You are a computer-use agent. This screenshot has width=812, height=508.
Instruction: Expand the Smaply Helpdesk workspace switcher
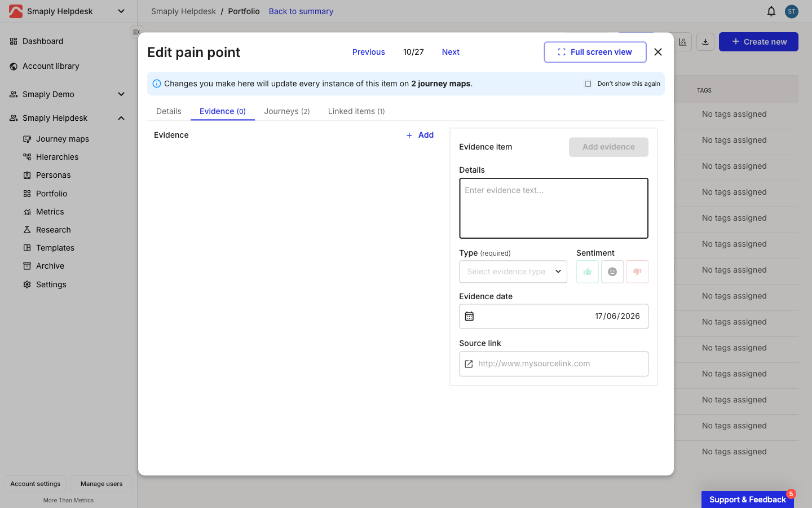(121, 11)
